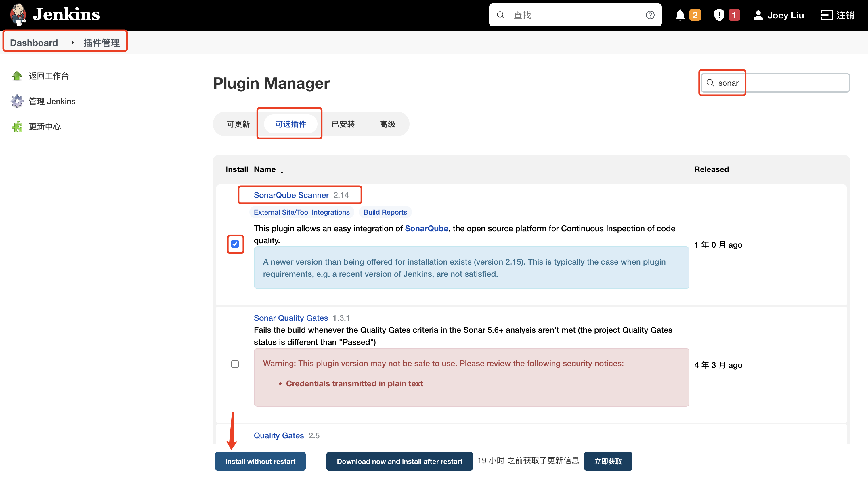Open the Build Reports category tag
The width and height of the screenshot is (868, 478).
385,212
